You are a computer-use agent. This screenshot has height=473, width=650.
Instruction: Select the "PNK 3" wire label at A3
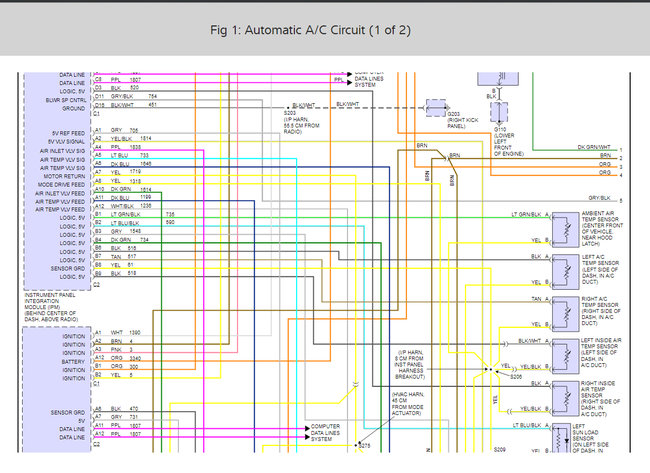(122, 349)
